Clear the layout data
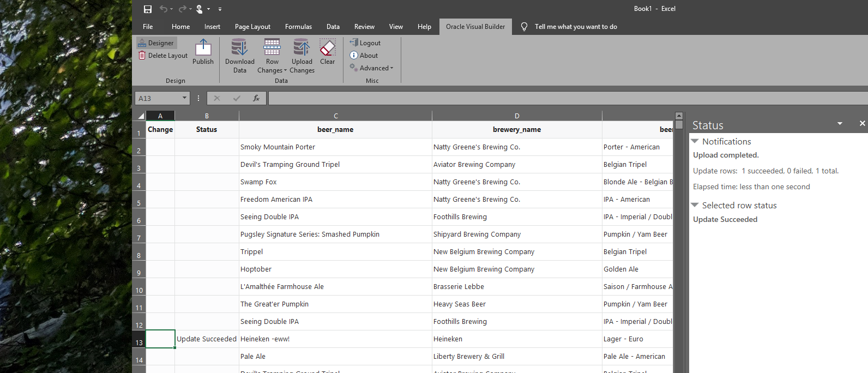This screenshot has width=868, height=373. 328,52
